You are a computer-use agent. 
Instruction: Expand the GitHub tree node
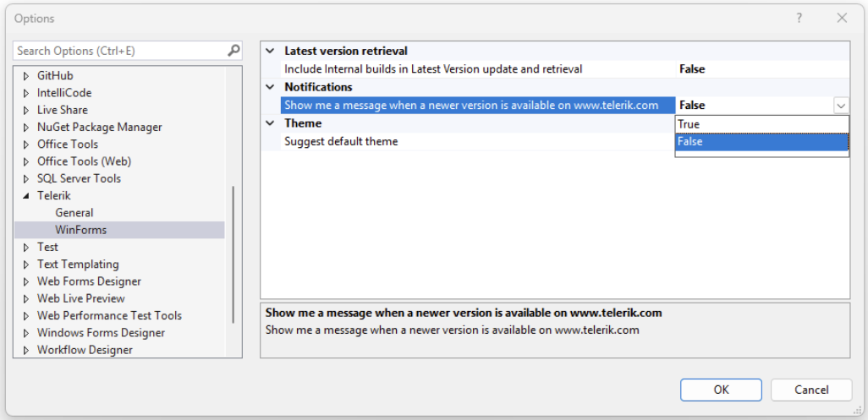[25, 76]
